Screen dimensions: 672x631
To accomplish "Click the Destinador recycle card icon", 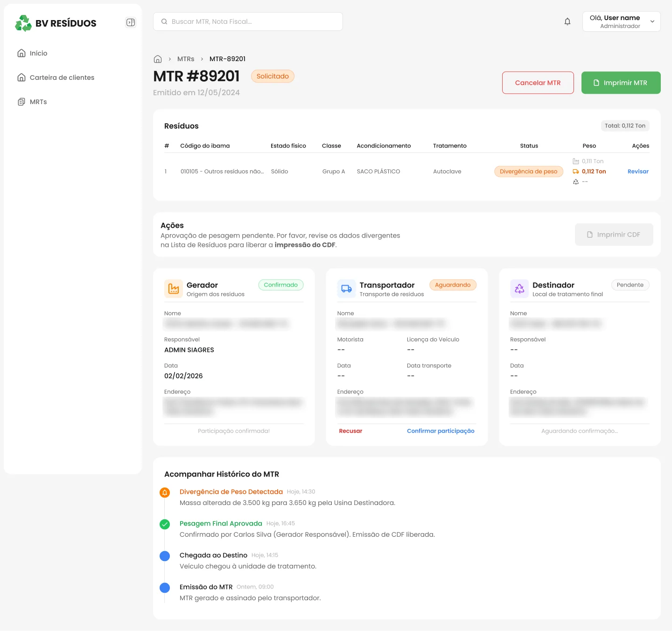I will coord(519,289).
